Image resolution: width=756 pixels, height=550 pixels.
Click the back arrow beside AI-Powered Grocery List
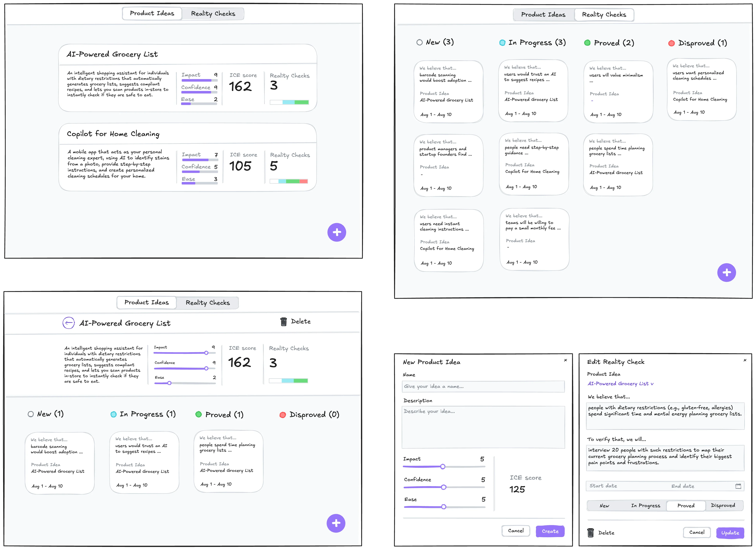(69, 323)
